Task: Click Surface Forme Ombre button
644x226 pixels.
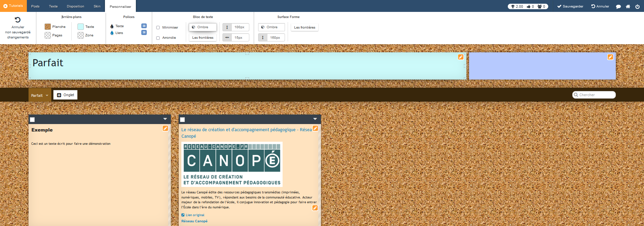Action: point(271,27)
